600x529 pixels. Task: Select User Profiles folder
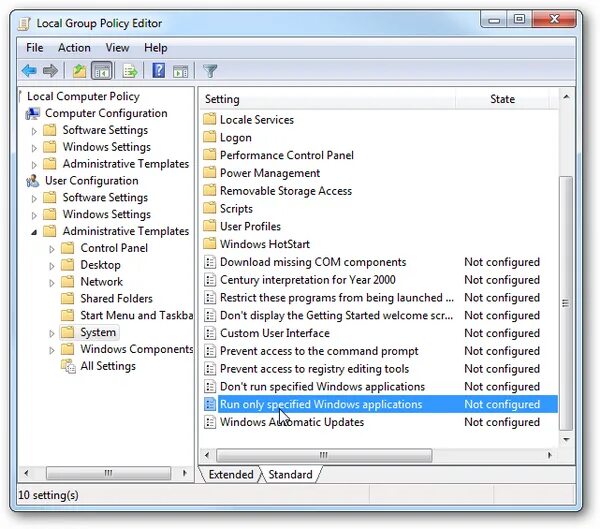[x=250, y=226]
